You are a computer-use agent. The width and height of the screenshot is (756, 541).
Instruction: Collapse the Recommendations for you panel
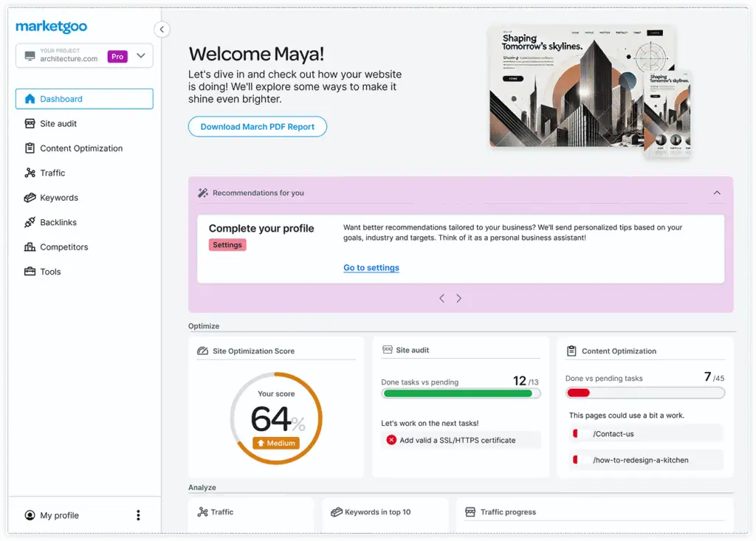coord(716,192)
